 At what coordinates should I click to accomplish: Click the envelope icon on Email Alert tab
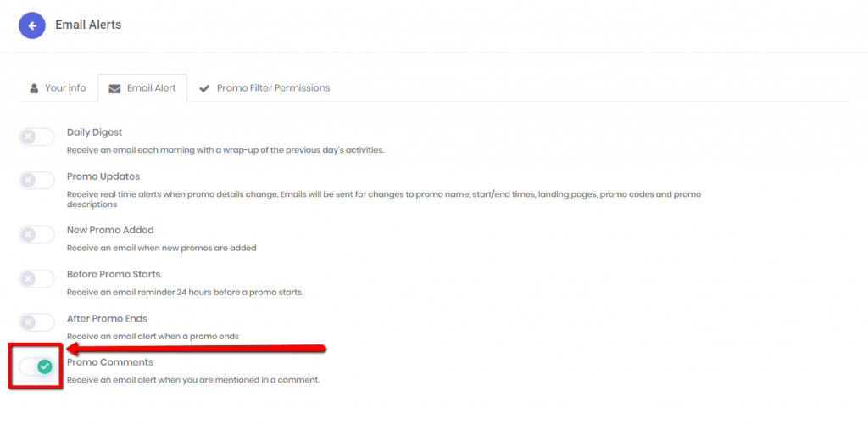click(x=114, y=89)
